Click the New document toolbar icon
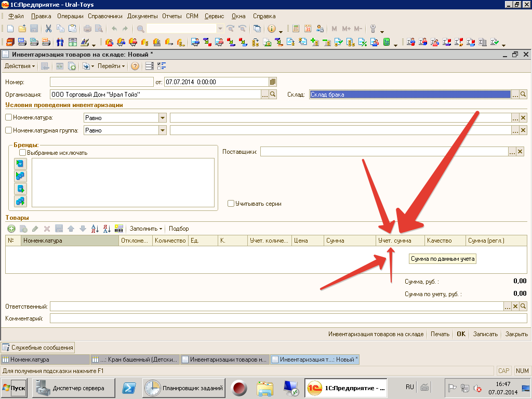Screen dimensions: 532x399 coord(10,29)
